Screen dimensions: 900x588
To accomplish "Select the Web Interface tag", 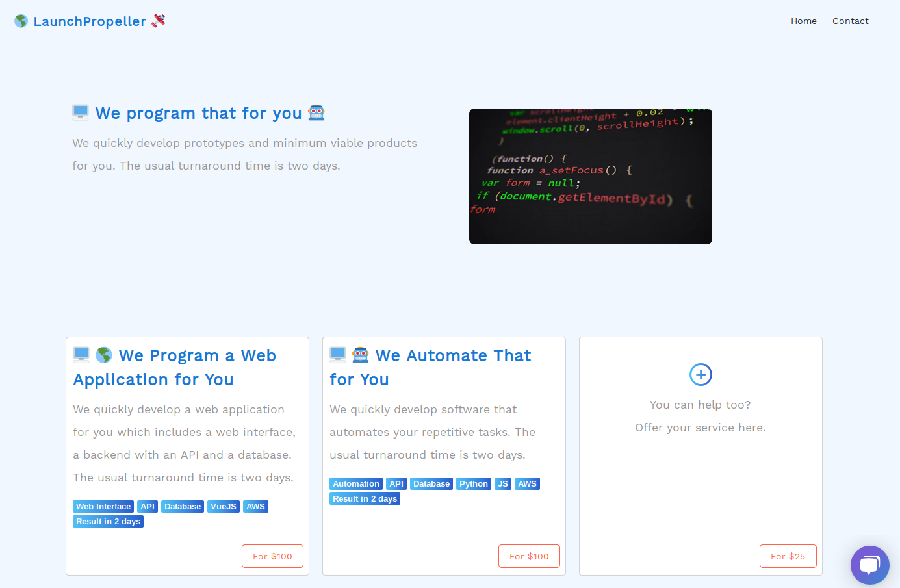I will click(103, 507).
